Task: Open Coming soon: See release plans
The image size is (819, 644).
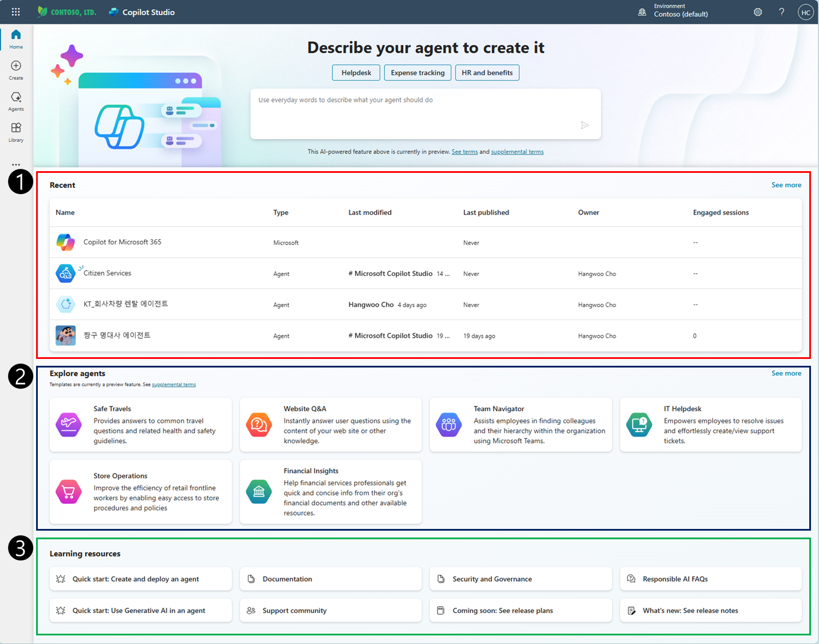Action: pos(521,610)
